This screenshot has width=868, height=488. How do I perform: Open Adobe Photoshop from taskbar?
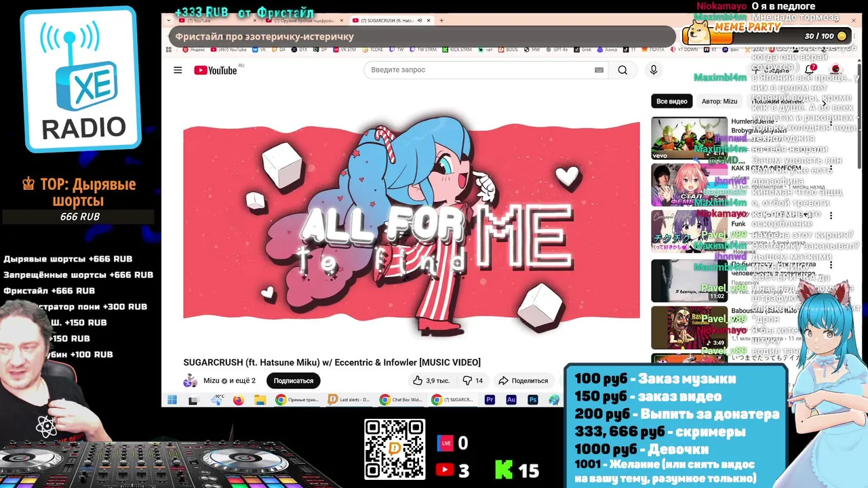pyautogui.click(x=533, y=400)
